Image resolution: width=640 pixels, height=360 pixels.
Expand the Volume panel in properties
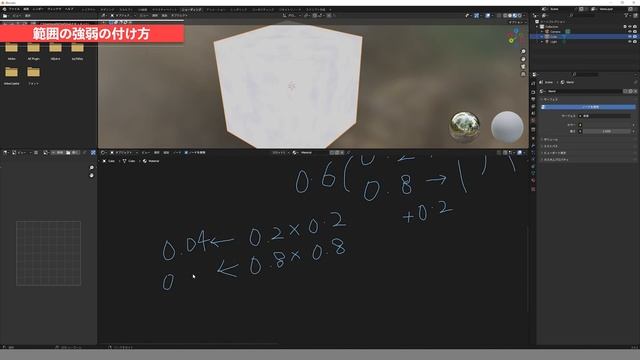pos(550,140)
